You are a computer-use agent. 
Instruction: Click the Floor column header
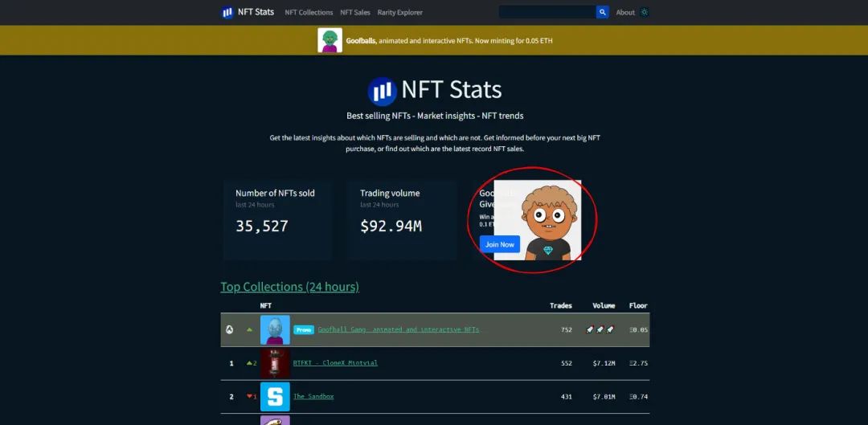pyautogui.click(x=637, y=305)
